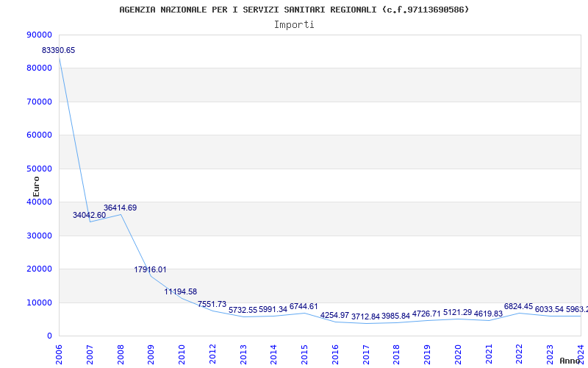The width and height of the screenshot is (588, 368).
Task: Select the 2008 x-axis year label
Action: point(121,355)
